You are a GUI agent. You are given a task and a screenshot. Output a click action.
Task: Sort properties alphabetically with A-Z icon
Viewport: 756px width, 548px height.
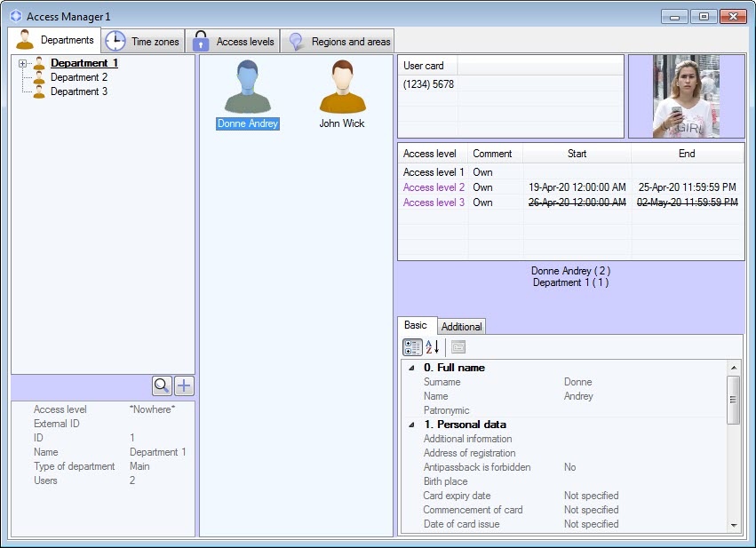[x=433, y=347]
